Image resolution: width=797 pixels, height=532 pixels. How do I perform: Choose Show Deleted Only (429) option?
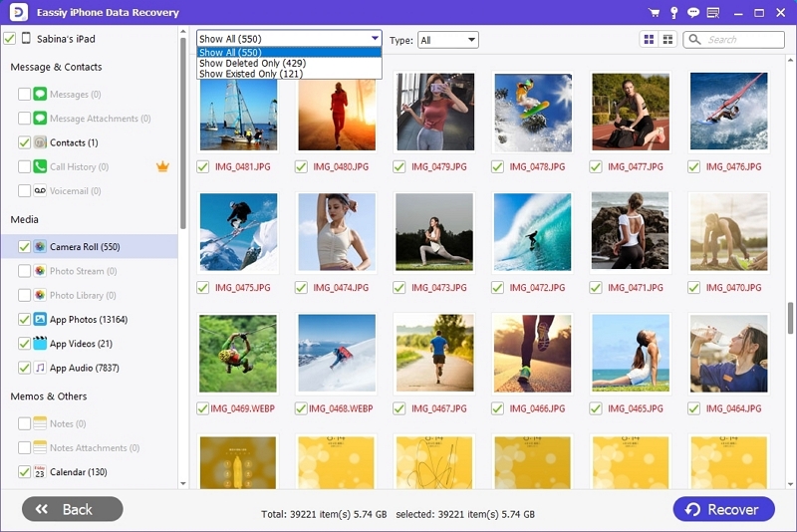click(252, 63)
